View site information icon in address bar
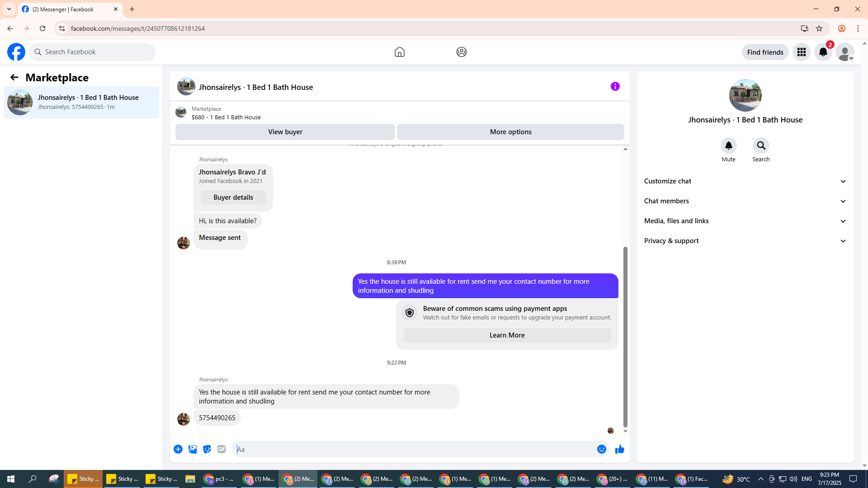The width and height of the screenshot is (868, 488). coord(62,28)
